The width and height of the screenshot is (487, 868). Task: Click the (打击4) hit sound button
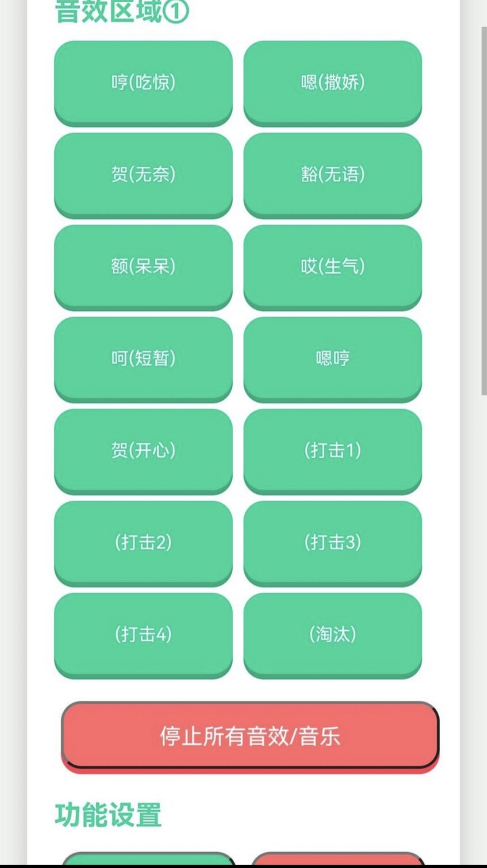click(x=143, y=634)
